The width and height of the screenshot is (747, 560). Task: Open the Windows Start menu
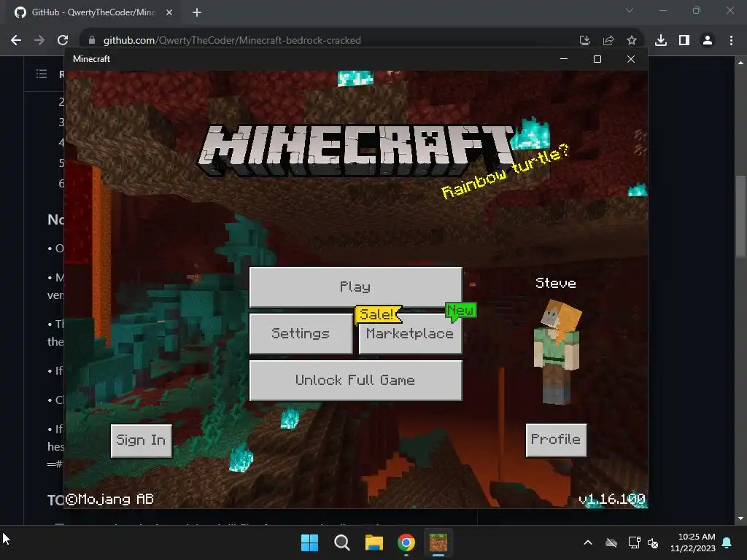[x=309, y=542]
